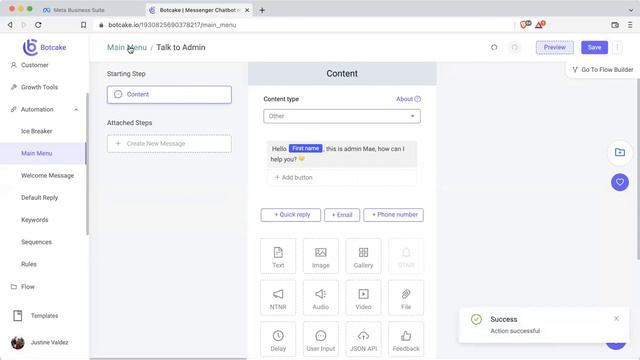640x360 pixels.
Task: Reload the browser page
Action: coord(38,25)
